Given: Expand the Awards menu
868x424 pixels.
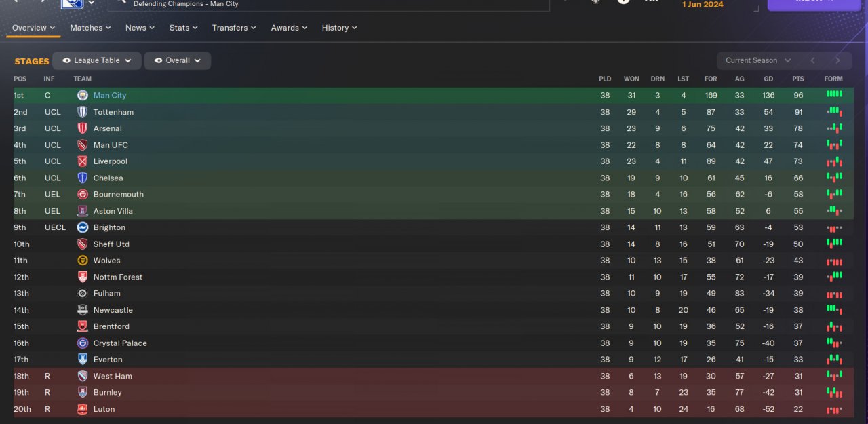Looking at the screenshot, I should pos(289,28).
